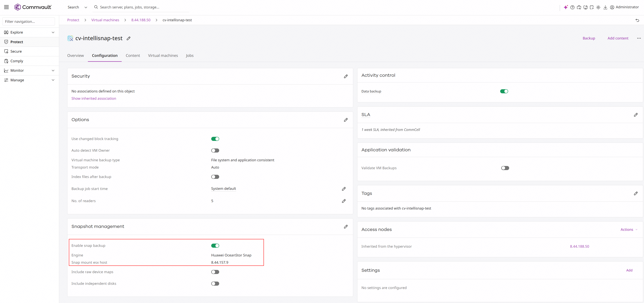Toggle Index files after backup

[215, 177]
